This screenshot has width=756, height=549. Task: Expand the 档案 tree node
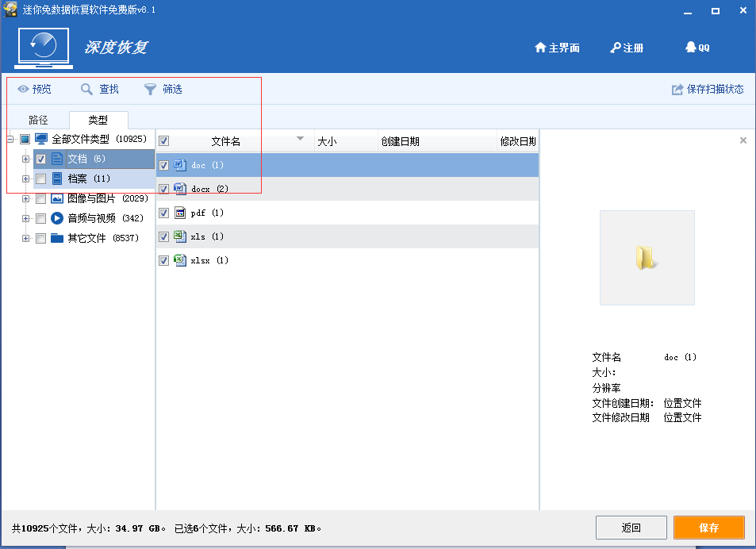[x=25, y=179]
